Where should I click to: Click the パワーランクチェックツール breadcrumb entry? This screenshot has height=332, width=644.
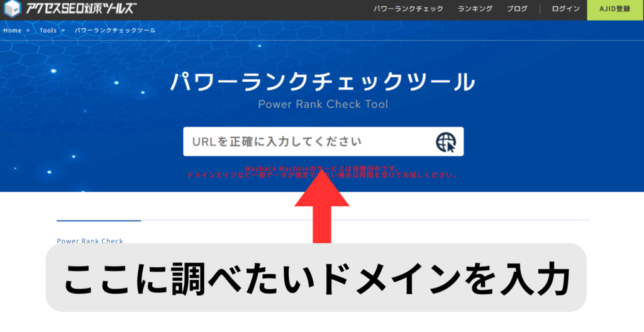(115, 30)
